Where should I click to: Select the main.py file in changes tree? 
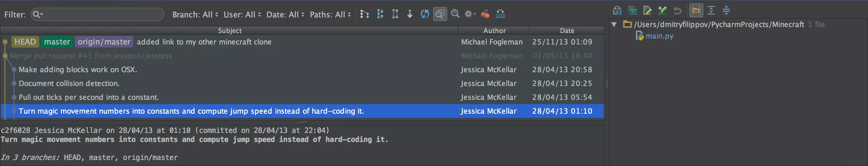point(659,36)
